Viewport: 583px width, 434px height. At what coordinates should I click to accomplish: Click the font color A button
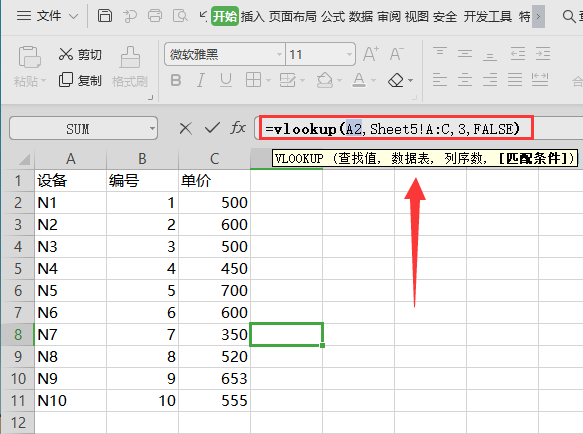359,80
